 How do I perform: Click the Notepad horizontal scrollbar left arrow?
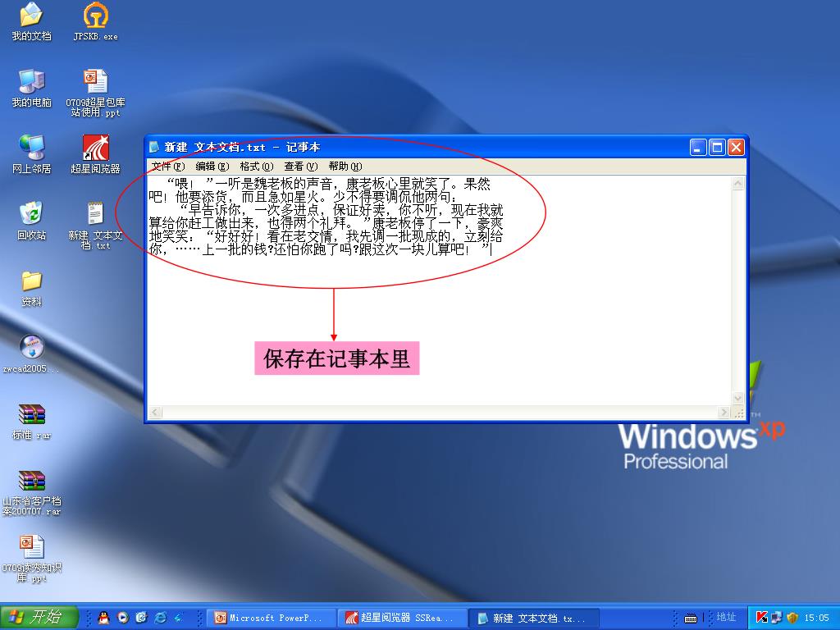pos(155,412)
